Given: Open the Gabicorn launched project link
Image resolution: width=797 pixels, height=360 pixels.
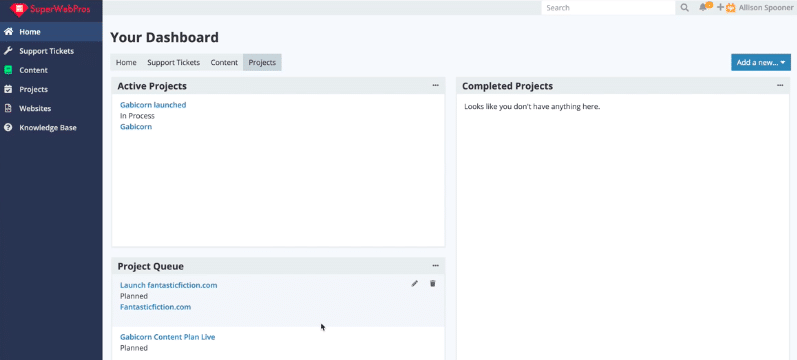Looking at the screenshot, I should 153,105.
